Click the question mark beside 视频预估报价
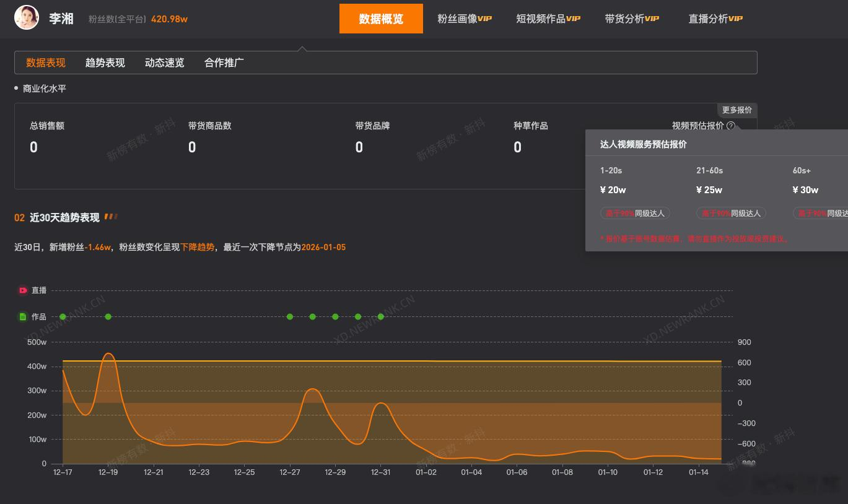The height and width of the screenshot is (504, 848). (x=731, y=126)
